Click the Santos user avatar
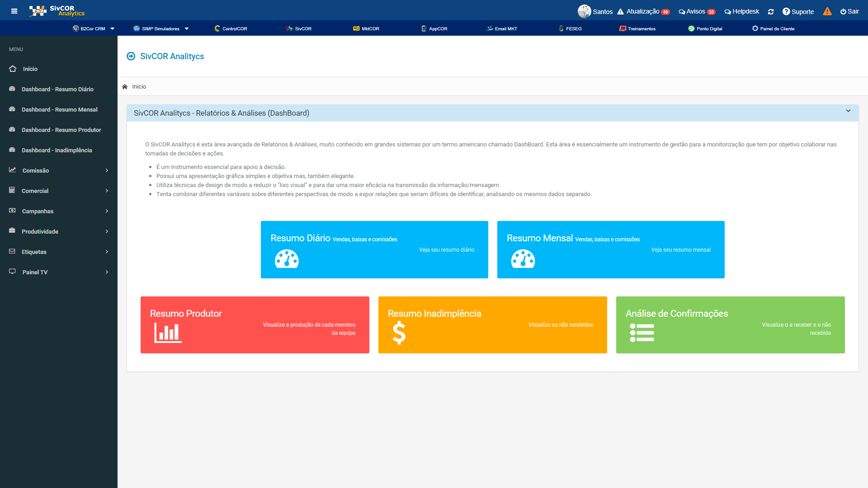 (x=584, y=11)
